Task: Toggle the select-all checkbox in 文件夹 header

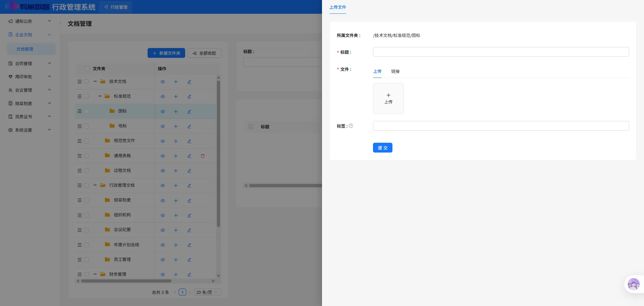Action: (x=87, y=69)
